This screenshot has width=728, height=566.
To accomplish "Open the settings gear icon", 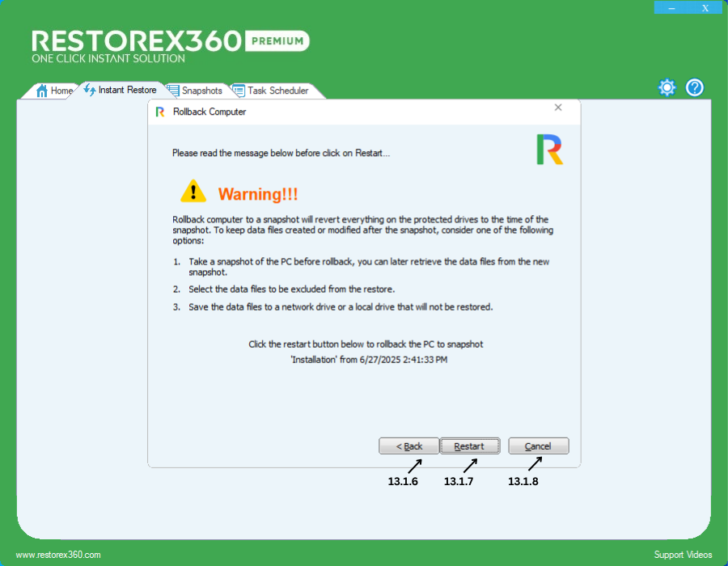I will 667,88.
